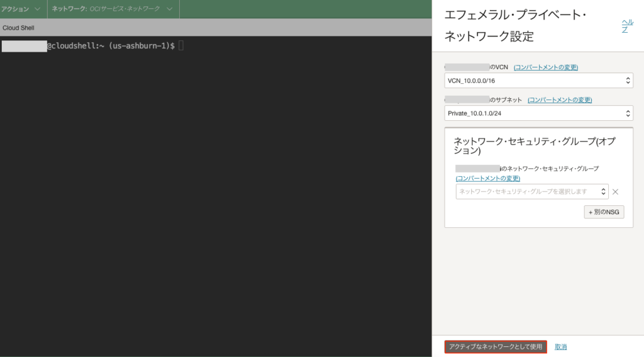Click the Cloud Shell title bar label
Screen dimensions: 644x357
tap(18, 28)
